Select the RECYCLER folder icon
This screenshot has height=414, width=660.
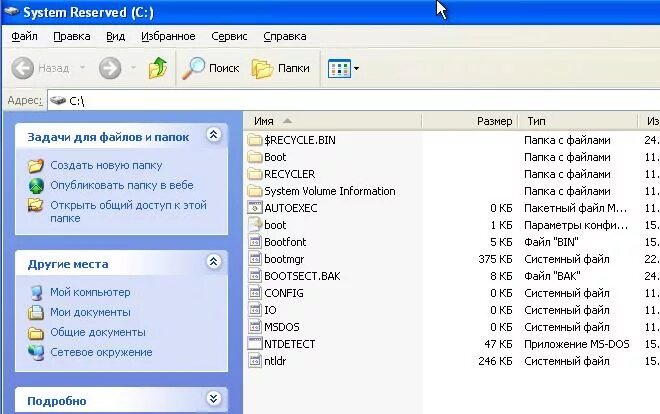pyautogui.click(x=255, y=174)
